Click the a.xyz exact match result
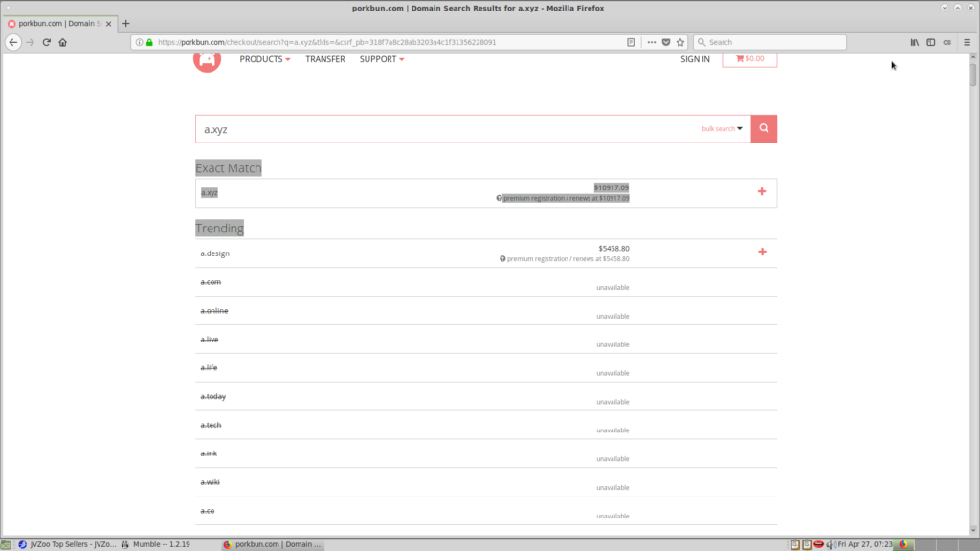Viewport: 980px width, 551px height. pyautogui.click(x=210, y=192)
